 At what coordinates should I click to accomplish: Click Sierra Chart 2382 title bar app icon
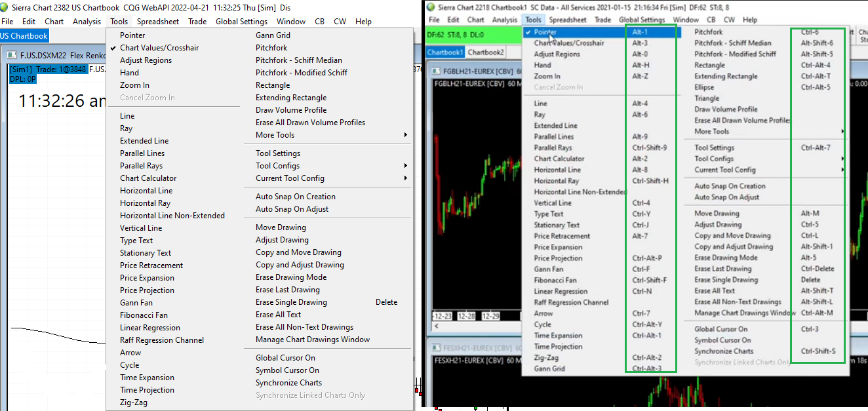coord(5,7)
